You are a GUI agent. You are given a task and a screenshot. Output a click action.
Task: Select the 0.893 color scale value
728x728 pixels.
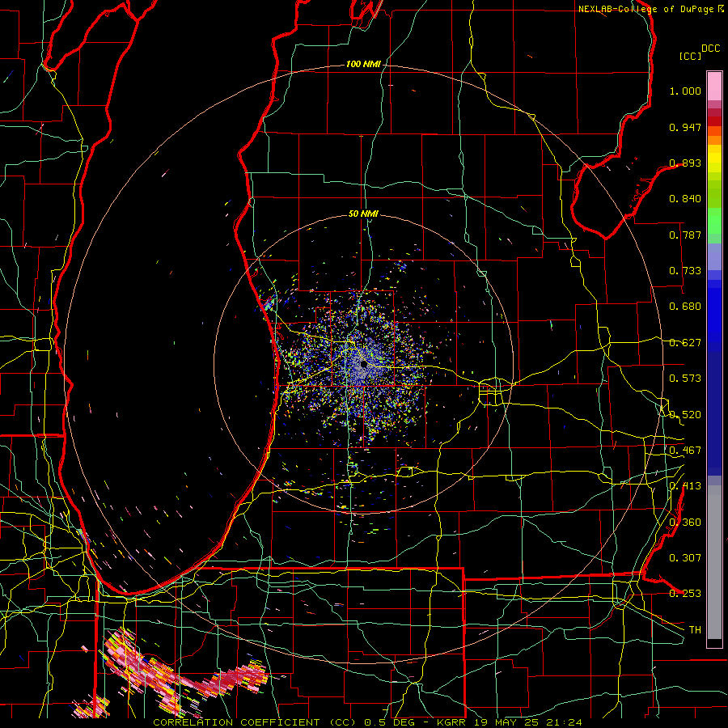tap(685, 163)
